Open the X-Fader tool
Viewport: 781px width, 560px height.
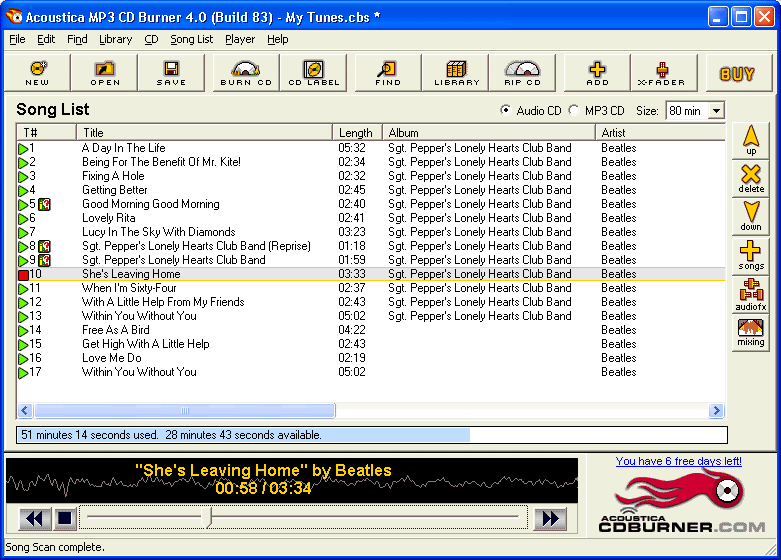pyautogui.click(x=663, y=73)
